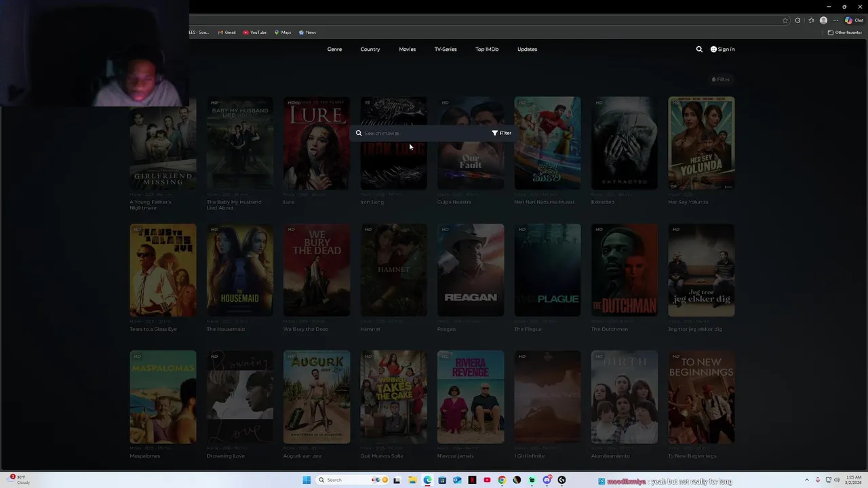
Task: Go to the Movies section
Action: click(x=407, y=49)
